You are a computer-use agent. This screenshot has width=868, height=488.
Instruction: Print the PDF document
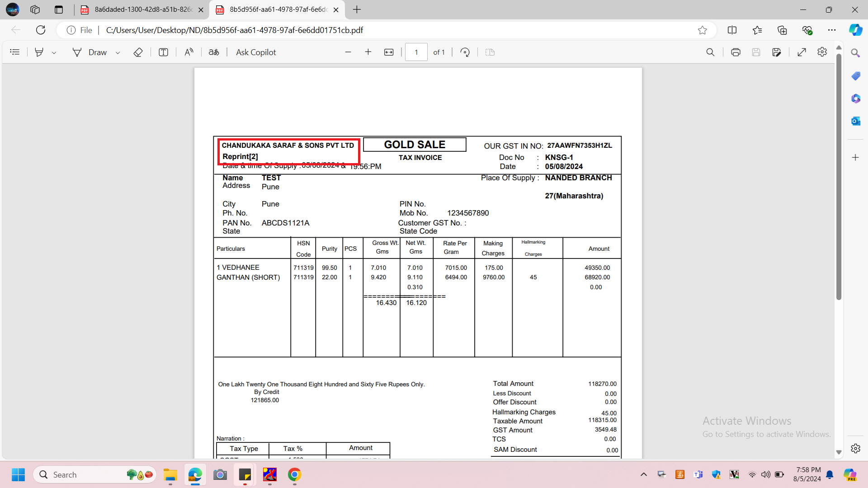(x=736, y=52)
